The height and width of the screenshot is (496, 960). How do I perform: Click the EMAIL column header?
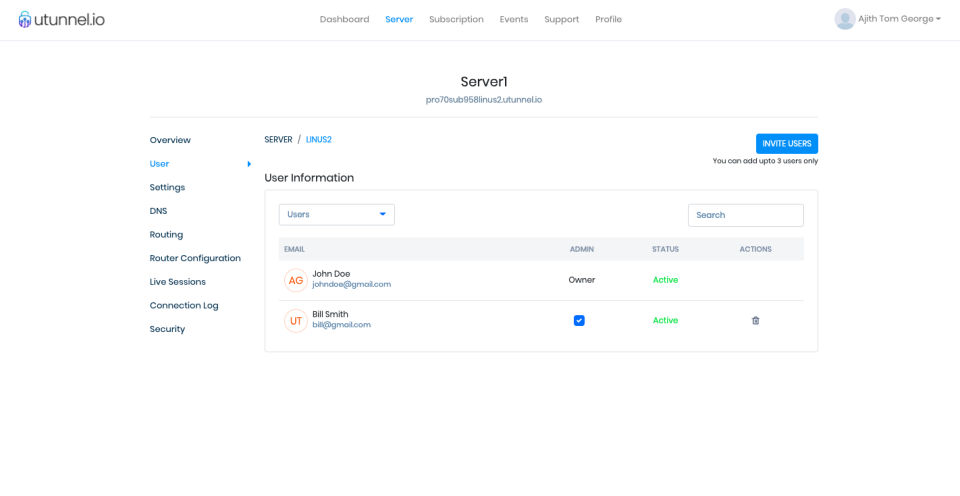point(294,249)
